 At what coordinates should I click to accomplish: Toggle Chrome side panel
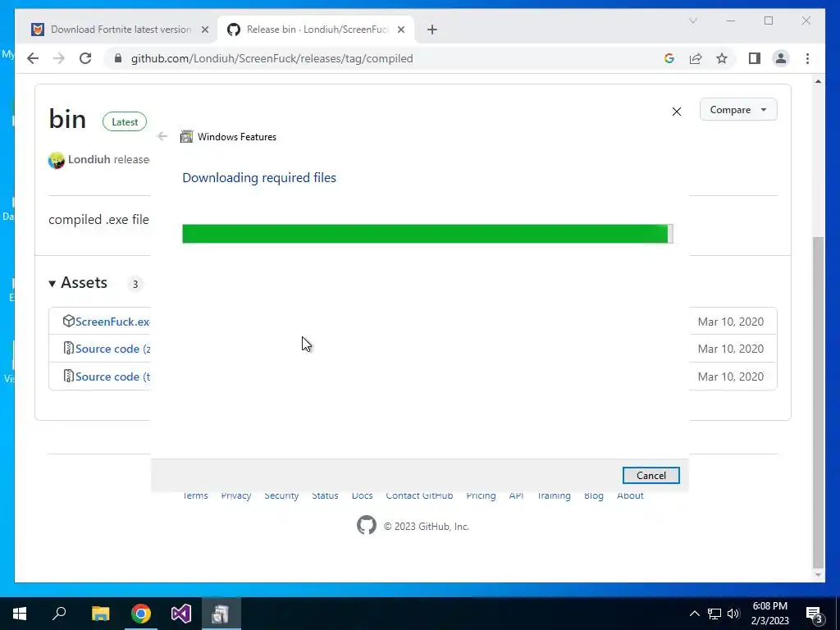point(755,58)
